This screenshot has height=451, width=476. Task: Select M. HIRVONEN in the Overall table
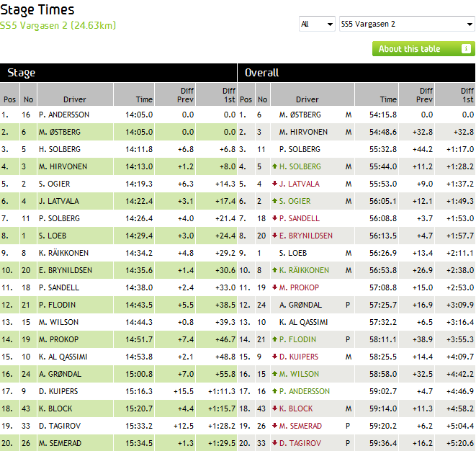[303, 132]
